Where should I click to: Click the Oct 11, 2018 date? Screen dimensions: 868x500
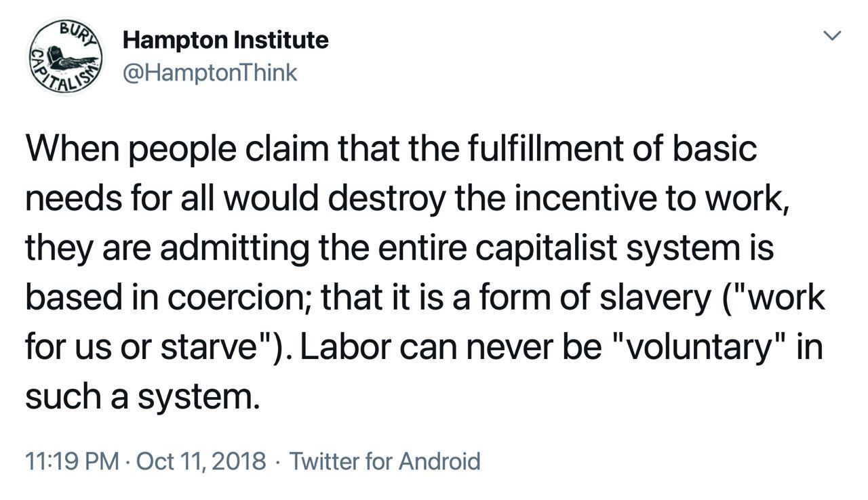pos(201,461)
